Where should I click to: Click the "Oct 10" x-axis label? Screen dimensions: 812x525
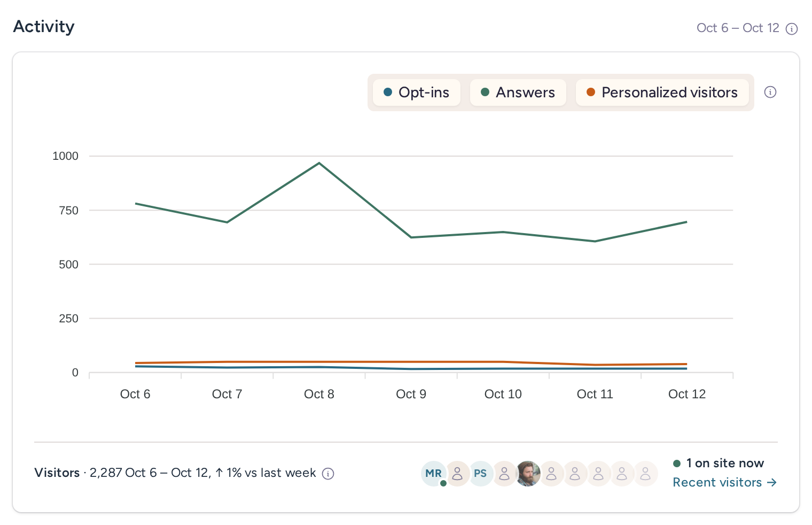(503, 394)
